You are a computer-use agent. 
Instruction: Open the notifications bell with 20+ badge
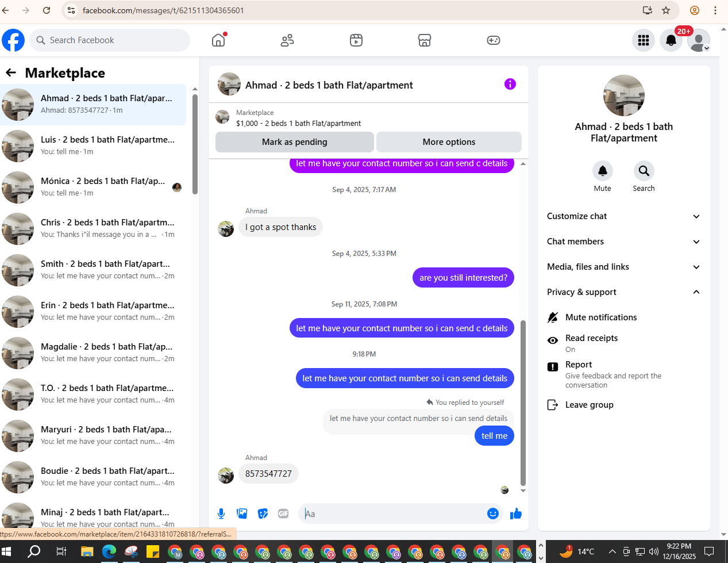tap(671, 40)
